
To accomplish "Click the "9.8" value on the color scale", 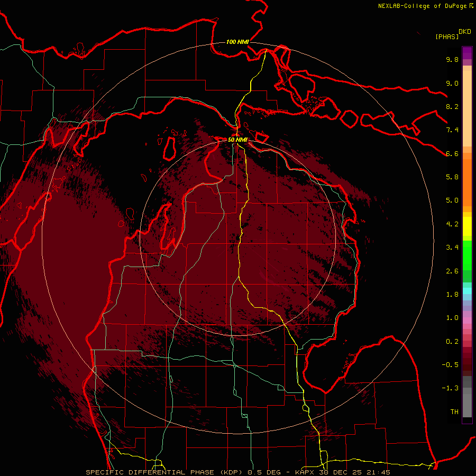I will pyautogui.click(x=452, y=59).
